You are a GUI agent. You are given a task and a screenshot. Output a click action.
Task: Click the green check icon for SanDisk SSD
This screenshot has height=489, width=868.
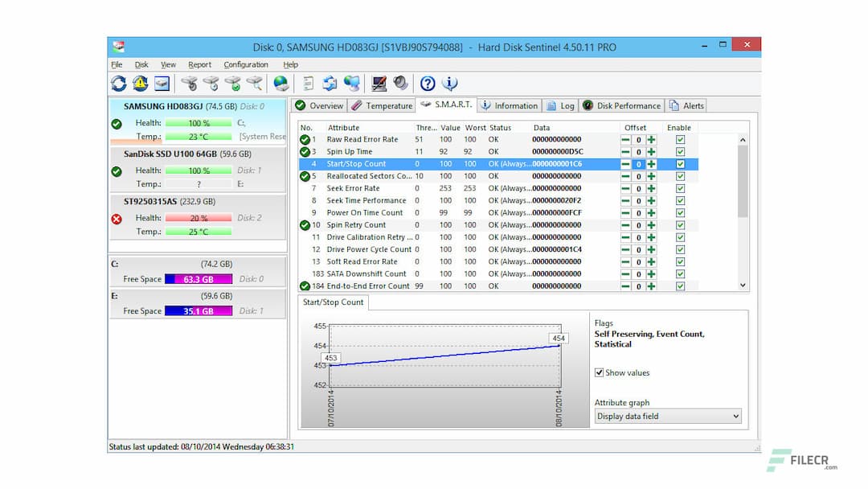point(117,171)
